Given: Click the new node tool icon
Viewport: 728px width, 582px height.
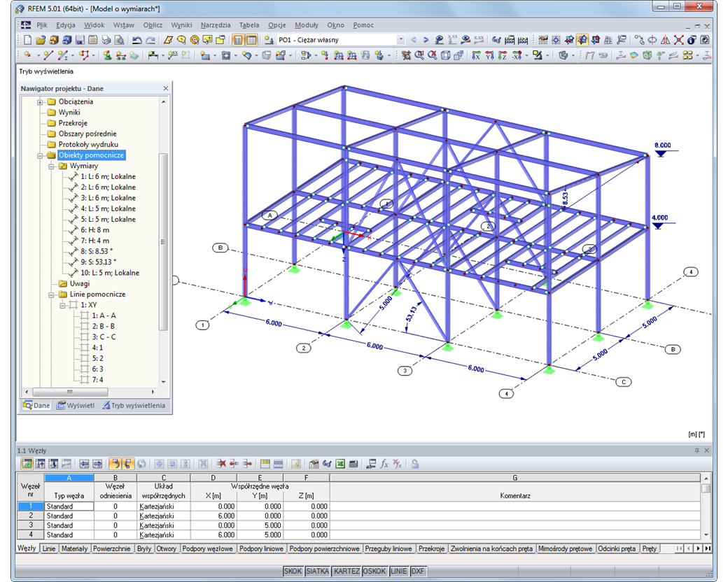Looking at the screenshot, I should [28, 55].
